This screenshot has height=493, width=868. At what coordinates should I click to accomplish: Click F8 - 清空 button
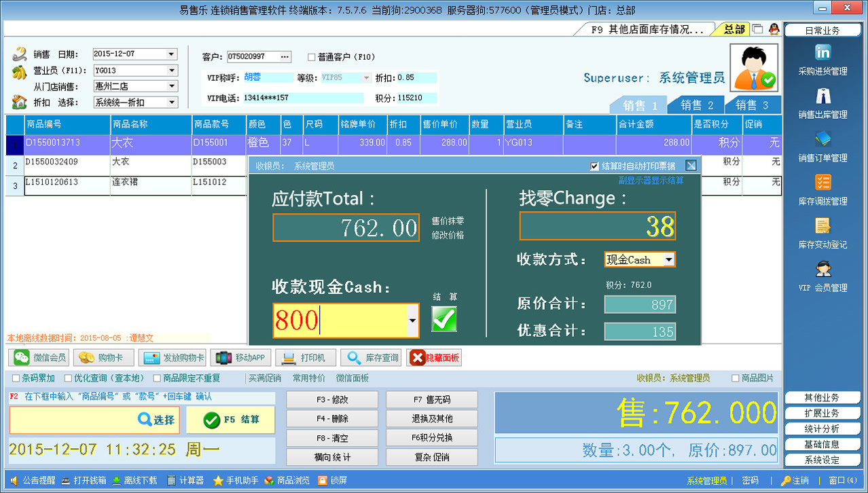332,438
